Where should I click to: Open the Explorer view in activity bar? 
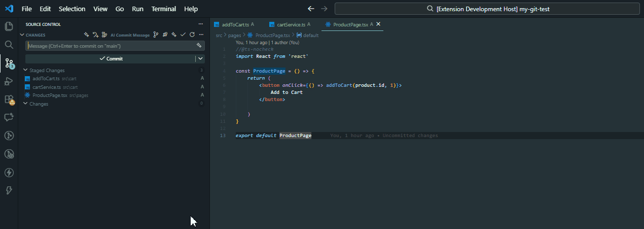point(9,26)
